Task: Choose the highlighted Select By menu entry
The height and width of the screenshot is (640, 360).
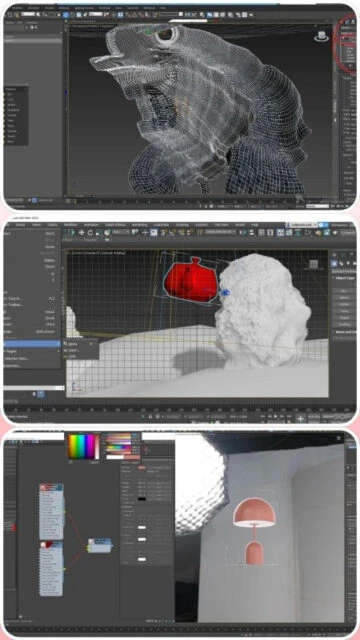Action: pos(32,344)
